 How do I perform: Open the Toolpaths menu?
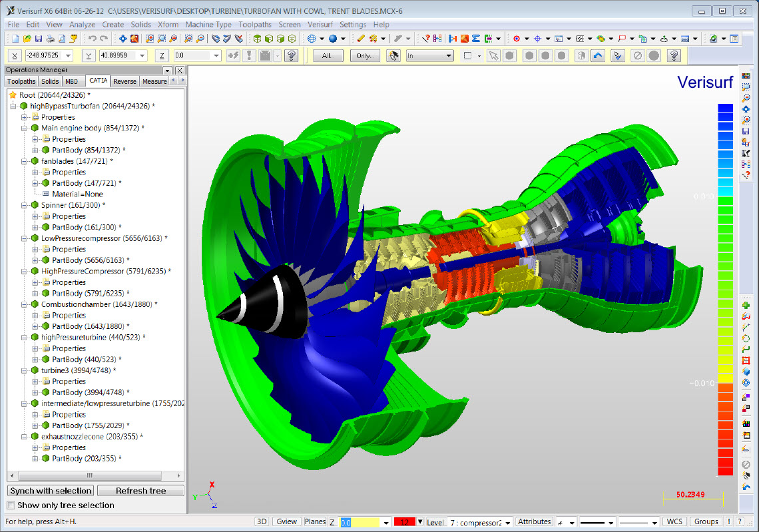(254, 25)
